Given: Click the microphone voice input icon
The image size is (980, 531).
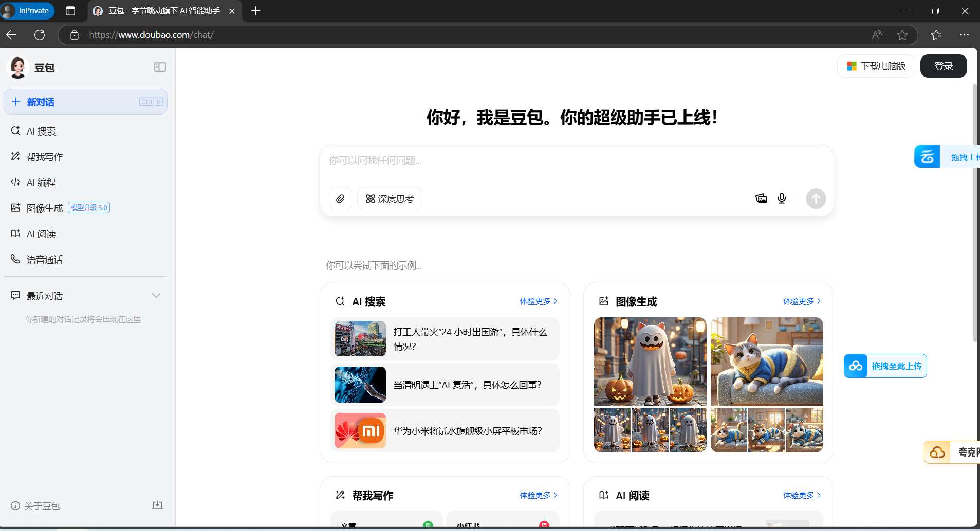Looking at the screenshot, I should click(782, 198).
